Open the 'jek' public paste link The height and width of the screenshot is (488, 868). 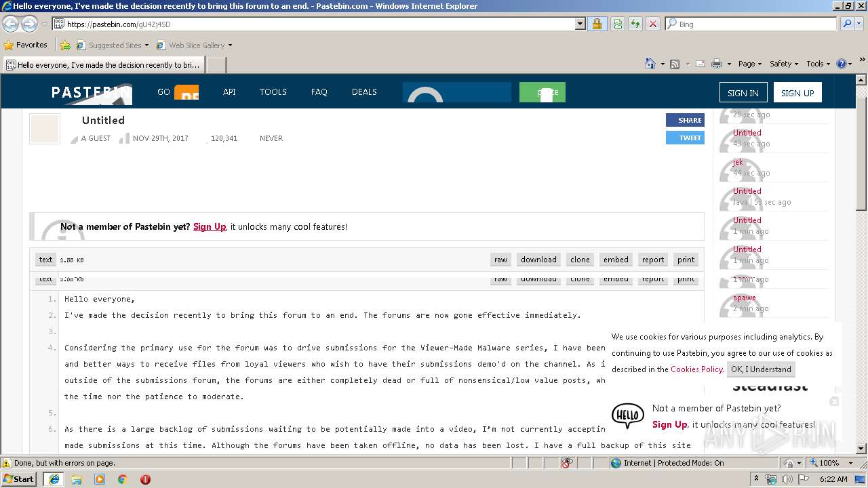(738, 162)
